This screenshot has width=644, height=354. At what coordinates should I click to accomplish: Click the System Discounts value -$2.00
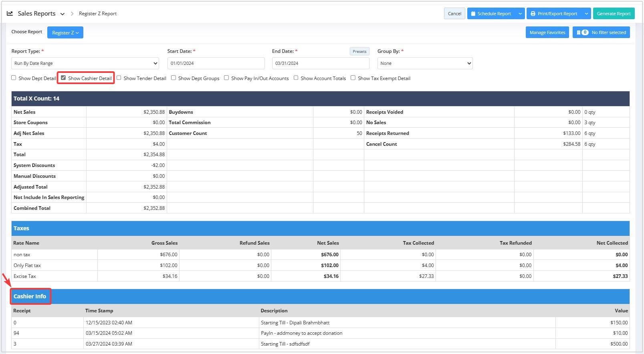pyautogui.click(x=158, y=165)
